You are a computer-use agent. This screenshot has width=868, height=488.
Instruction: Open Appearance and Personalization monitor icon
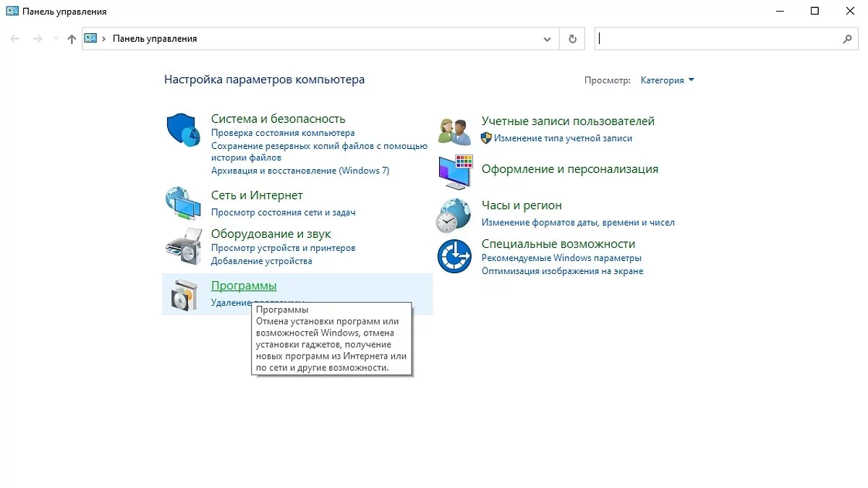(x=454, y=172)
